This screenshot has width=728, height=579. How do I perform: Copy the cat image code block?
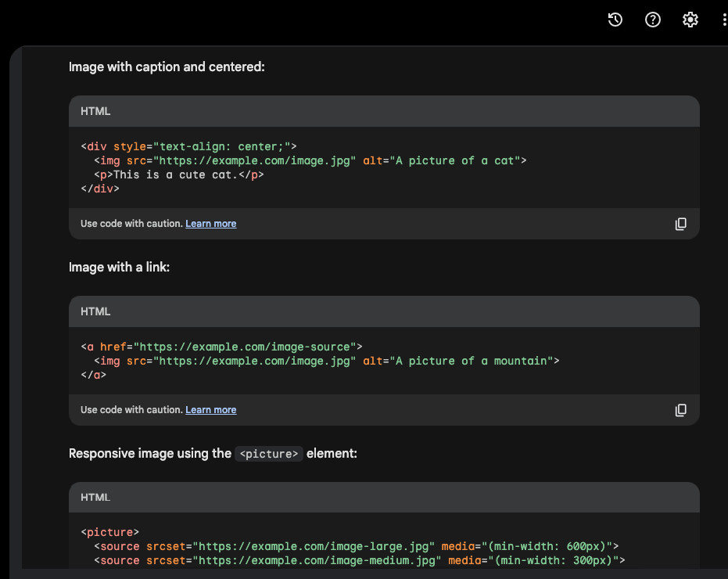[680, 224]
